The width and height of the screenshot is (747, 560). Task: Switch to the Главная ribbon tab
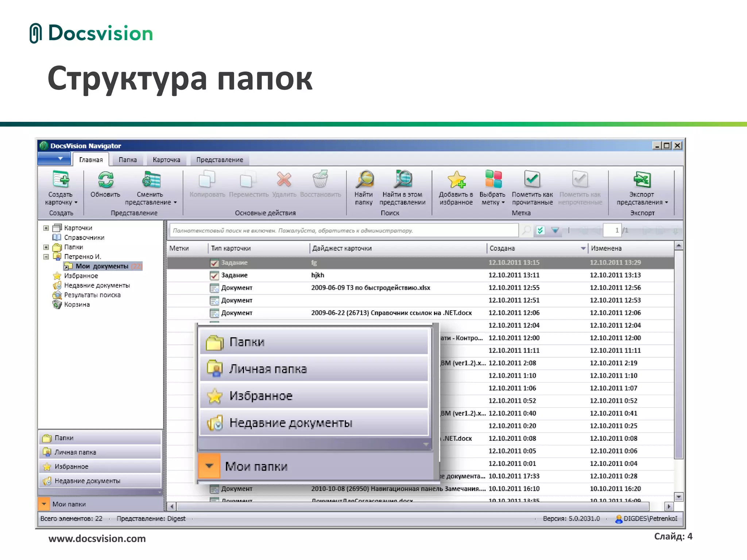point(91,160)
